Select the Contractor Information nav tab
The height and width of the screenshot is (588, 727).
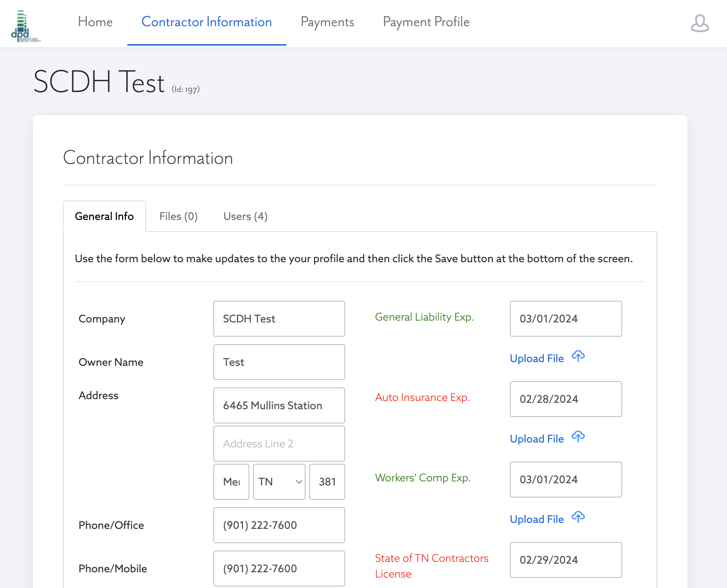(x=207, y=22)
